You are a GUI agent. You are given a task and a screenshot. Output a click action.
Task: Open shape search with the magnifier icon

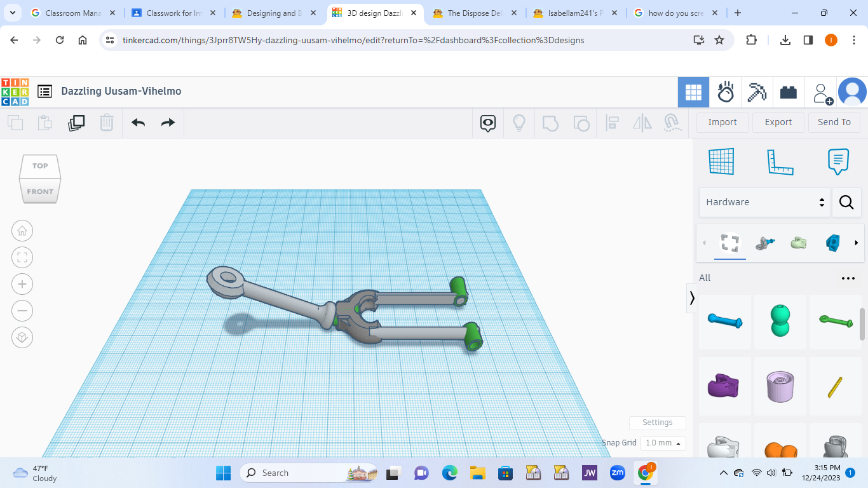[846, 202]
